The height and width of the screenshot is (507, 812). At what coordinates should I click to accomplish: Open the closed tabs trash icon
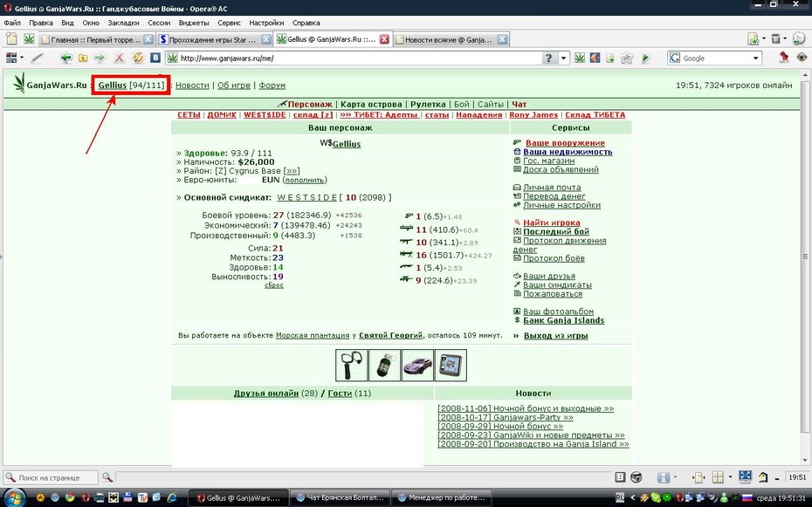click(x=775, y=38)
